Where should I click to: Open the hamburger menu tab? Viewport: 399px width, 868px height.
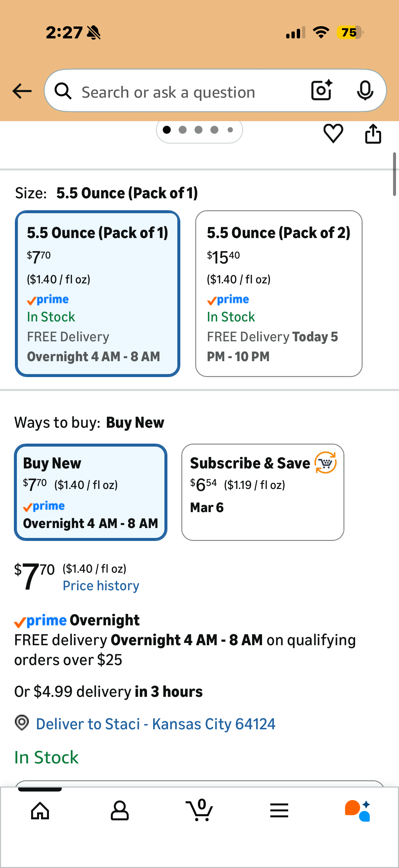[279, 810]
